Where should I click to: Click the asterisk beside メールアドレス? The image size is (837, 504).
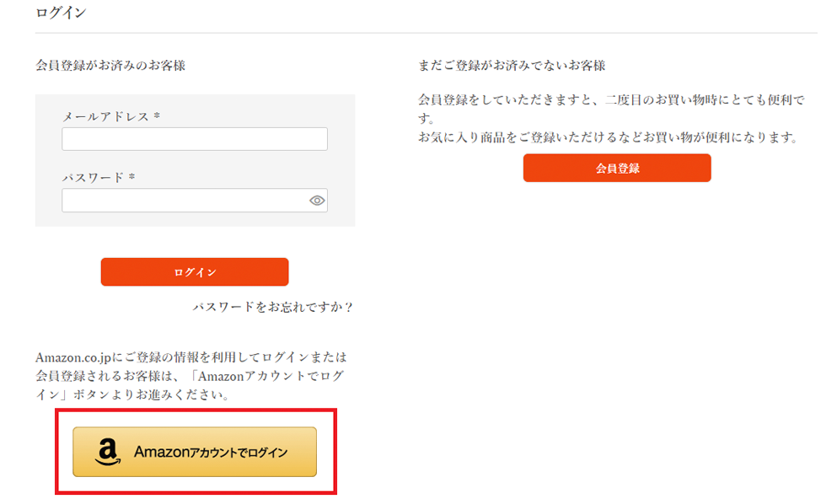[157, 116]
